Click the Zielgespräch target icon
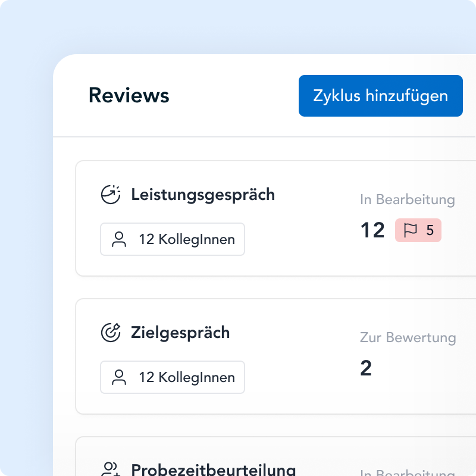Image resolution: width=476 pixels, height=476 pixels. [x=111, y=333]
